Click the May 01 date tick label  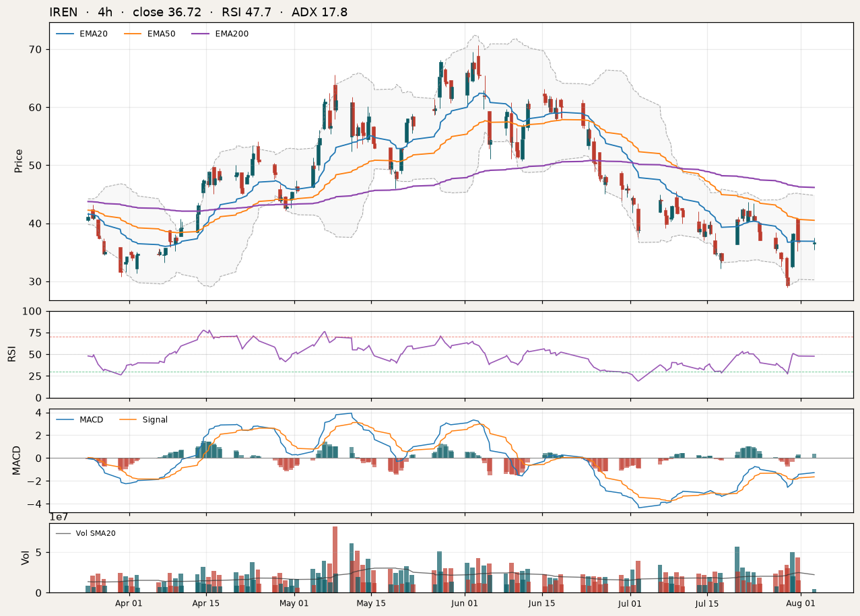pyautogui.click(x=294, y=603)
